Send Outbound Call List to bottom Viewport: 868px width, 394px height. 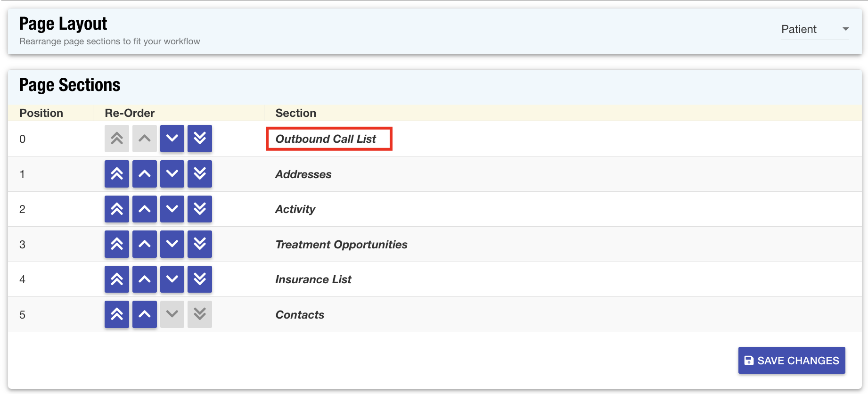coord(200,139)
